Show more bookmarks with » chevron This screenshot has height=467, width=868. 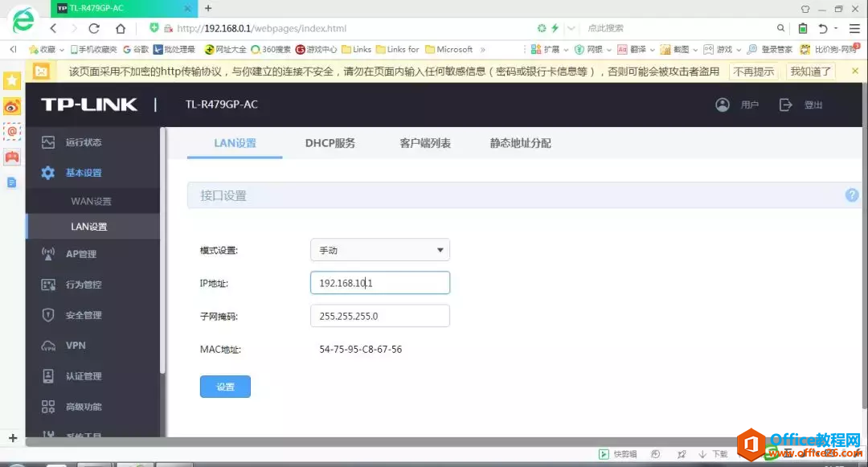483,50
